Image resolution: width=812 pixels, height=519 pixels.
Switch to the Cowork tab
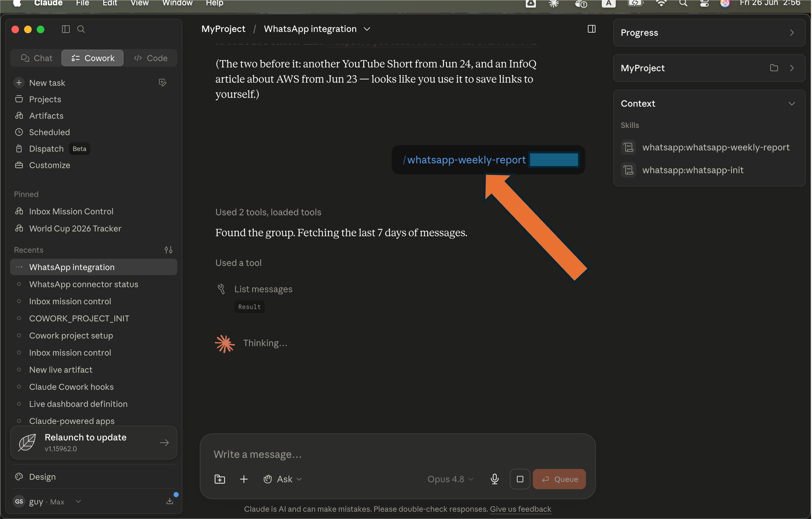[x=93, y=58]
